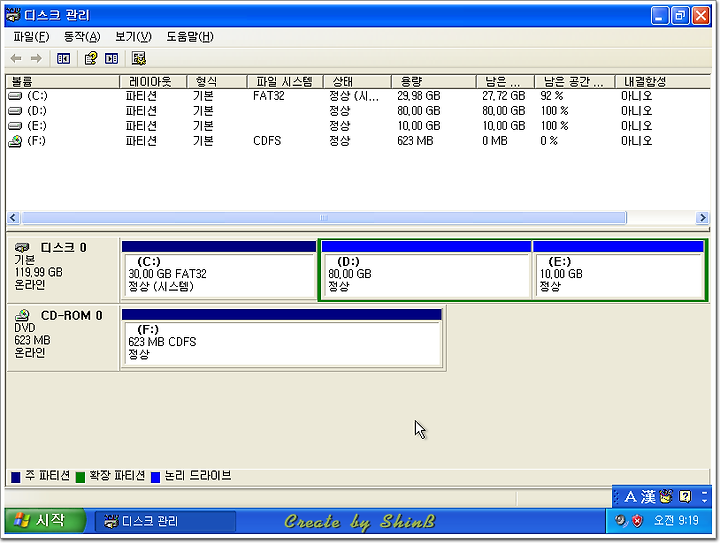720x543 pixels.
Task: Select the (D:) drive icon in volume list
Action: click(x=15, y=111)
